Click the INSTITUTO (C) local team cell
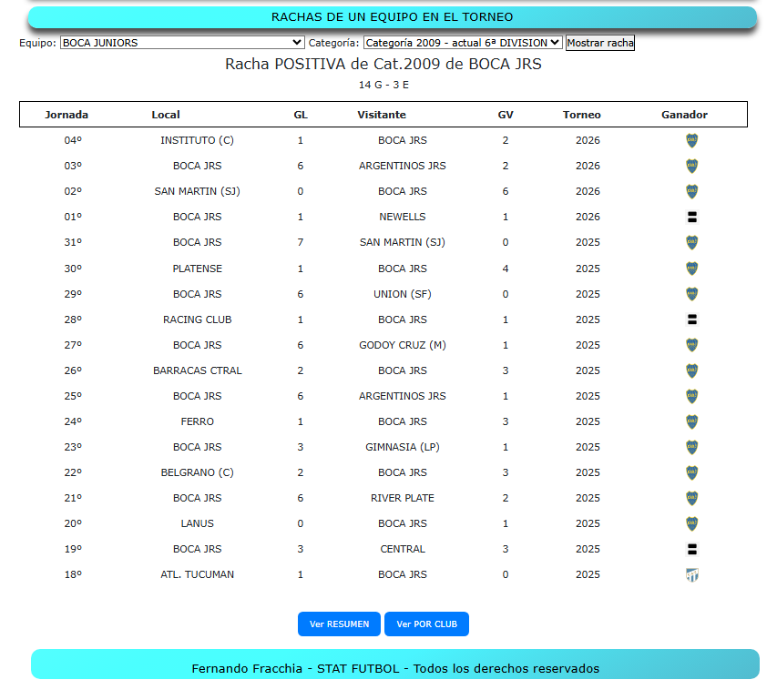 tap(198, 140)
